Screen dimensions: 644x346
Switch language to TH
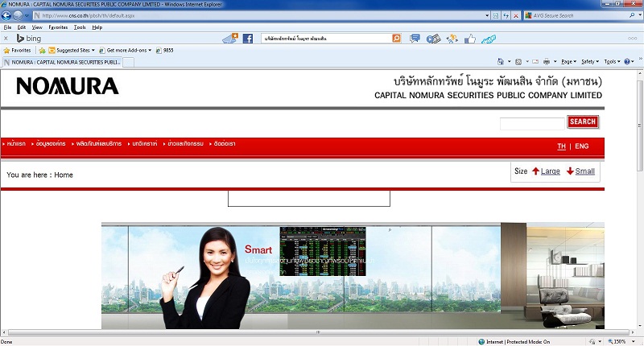[561, 146]
